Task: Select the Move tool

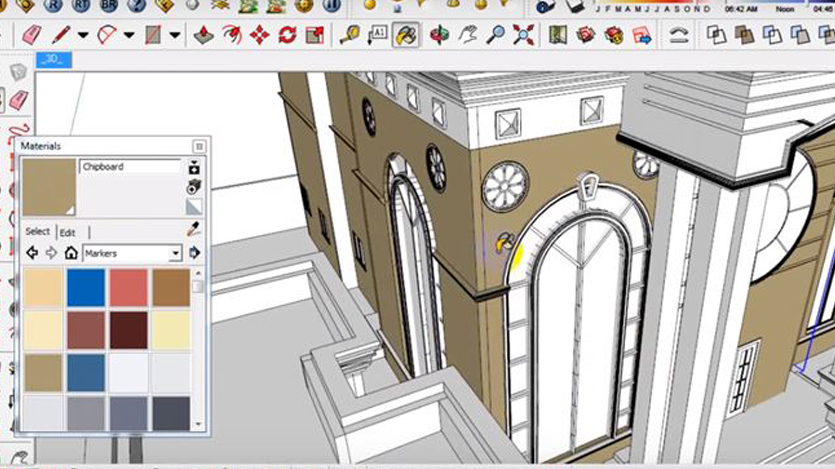Action: [260, 35]
